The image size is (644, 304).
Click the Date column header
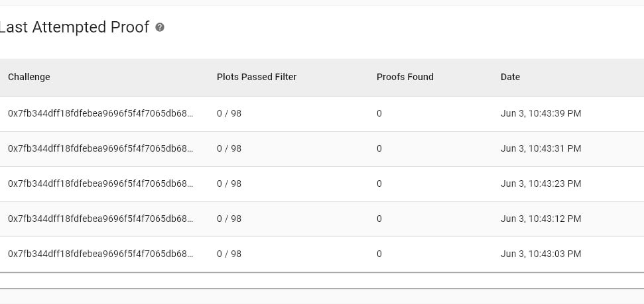(510, 77)
